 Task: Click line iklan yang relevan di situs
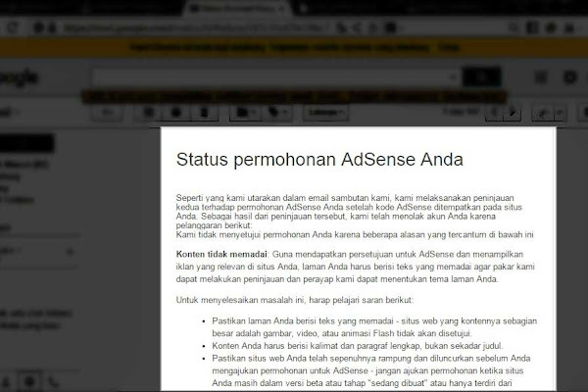(355, 267)
